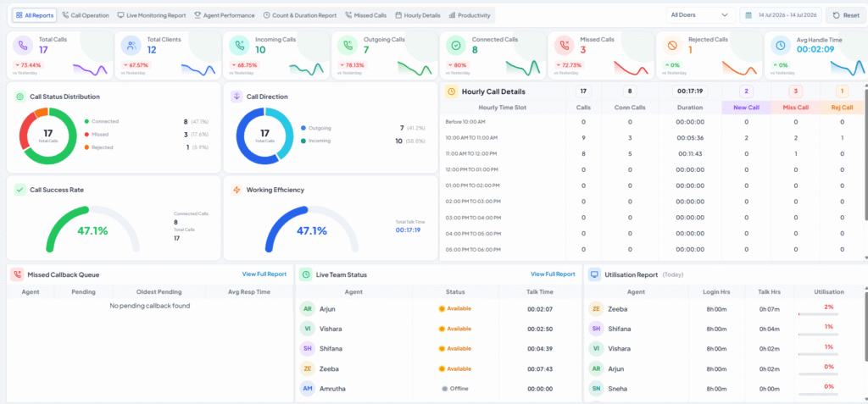This screenshot has height=404, width=868.
Task: Click the 72.73% Missed Calls change badge
Action: (570, 64)
